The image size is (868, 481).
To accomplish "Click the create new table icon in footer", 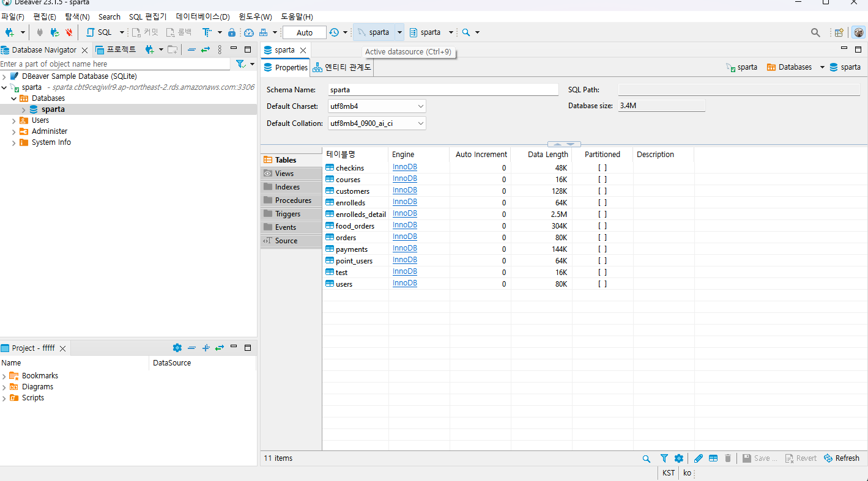I will (x=713, y=458).
